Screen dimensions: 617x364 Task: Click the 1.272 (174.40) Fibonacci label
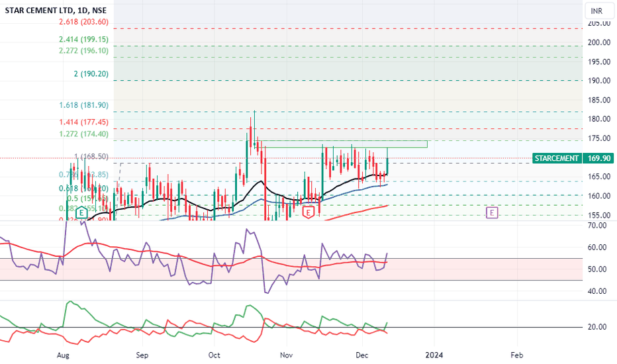[x=84, y=134]
